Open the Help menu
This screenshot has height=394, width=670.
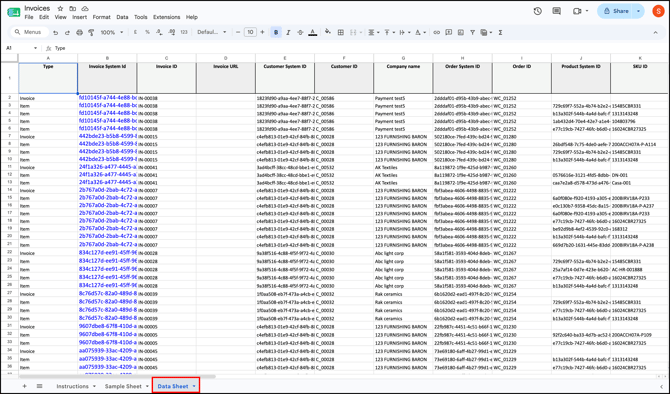192,17
